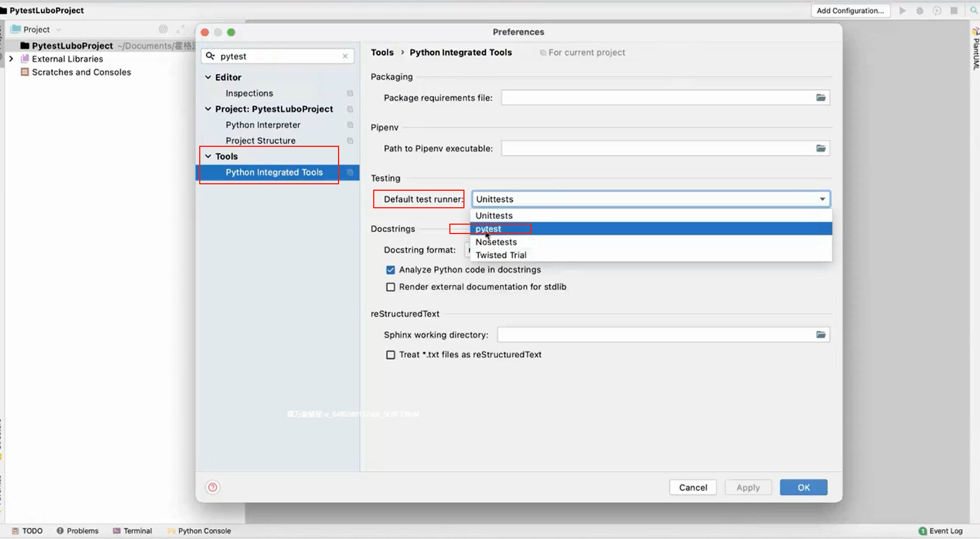
Task: Collapse the Default test runner dropdown arrow
Action: click(822, 199)
